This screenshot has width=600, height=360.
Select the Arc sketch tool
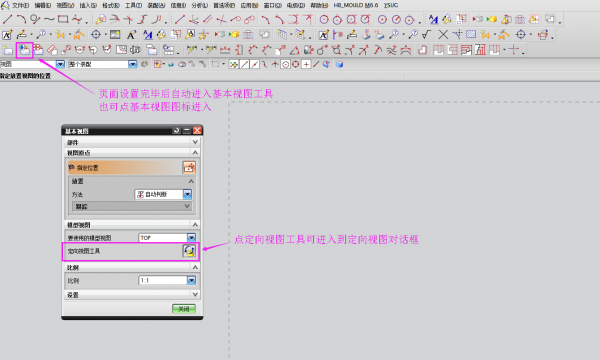pyautogui.click(x=21, y=19)
